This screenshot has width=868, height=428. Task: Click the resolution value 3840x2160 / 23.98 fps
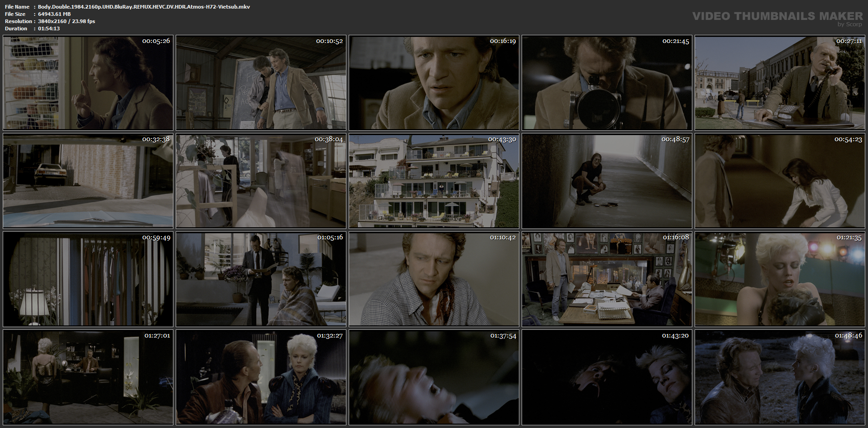tap(67, 21)
